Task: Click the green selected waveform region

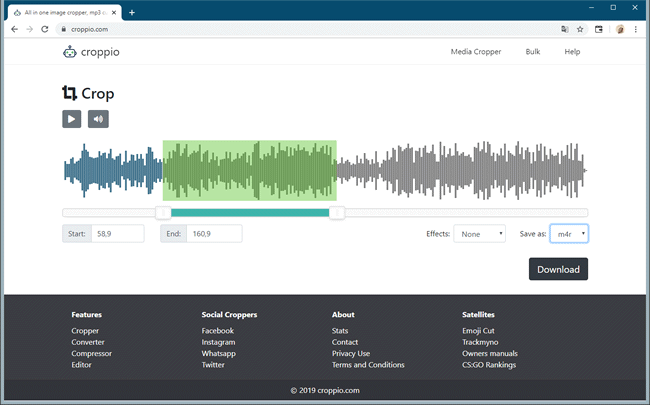Action: click(250, 170)
